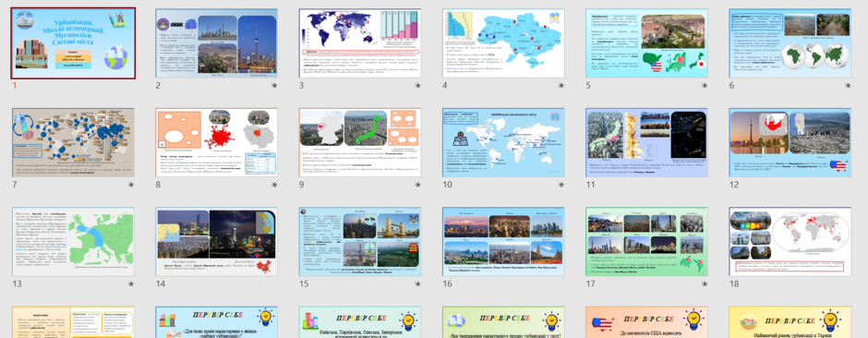Click the transition star icon under slide 11
The image size is (868, 338).
pos(705,185)
